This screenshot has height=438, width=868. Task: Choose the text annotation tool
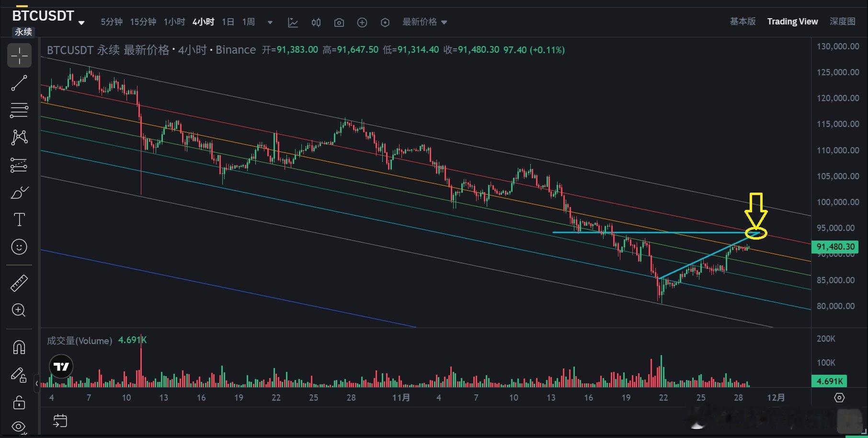click(x=19, y=220)
